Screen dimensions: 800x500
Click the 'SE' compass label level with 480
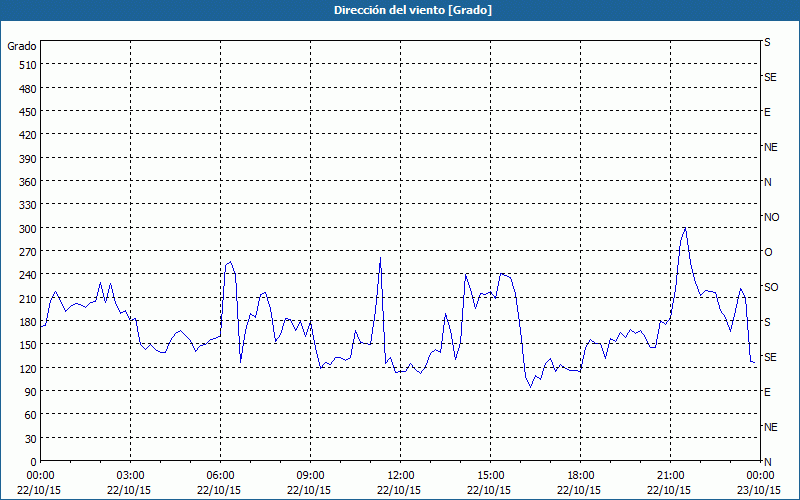[x=770, y=77]
